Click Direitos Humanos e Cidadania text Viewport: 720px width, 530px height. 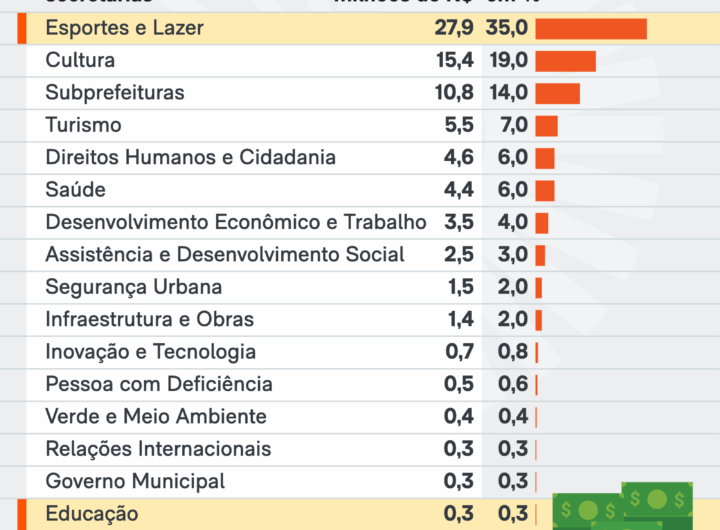click(191, 158)
